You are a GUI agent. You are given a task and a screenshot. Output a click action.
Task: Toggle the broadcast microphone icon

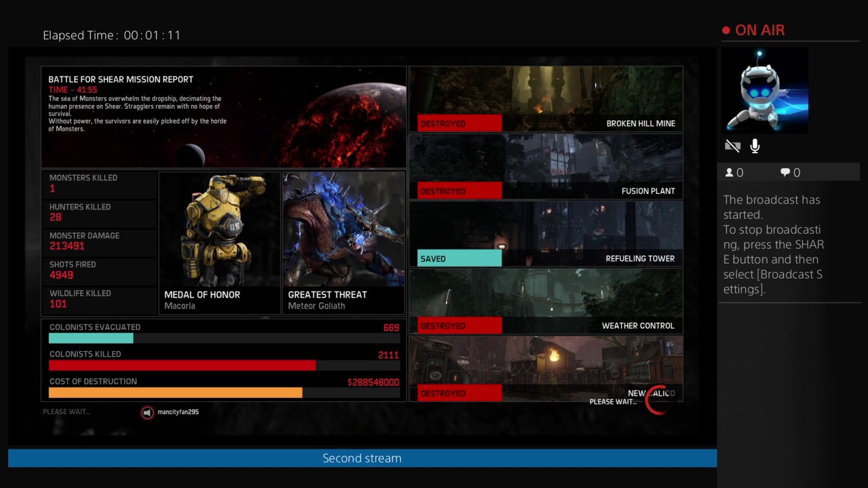pyautogui.click(x=755, y=146)
